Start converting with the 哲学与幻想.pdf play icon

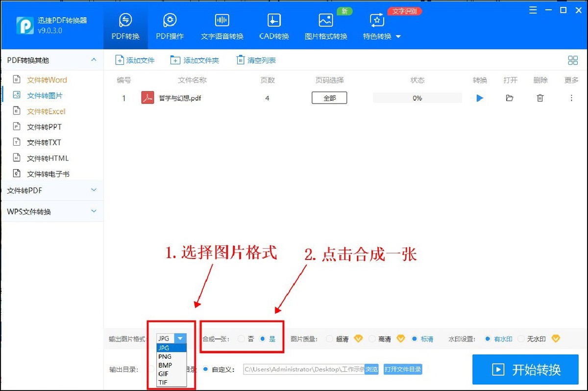[x=480, y=98]
